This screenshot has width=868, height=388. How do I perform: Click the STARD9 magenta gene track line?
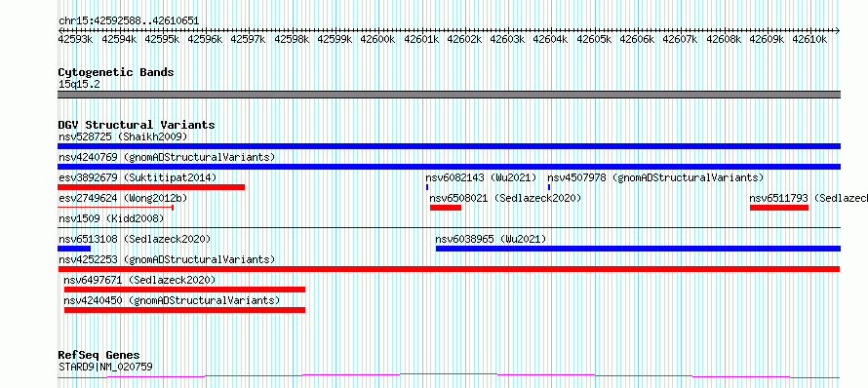449,376
